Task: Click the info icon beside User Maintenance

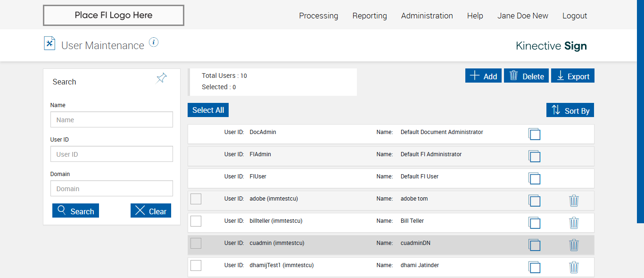Action: [154, 42]
